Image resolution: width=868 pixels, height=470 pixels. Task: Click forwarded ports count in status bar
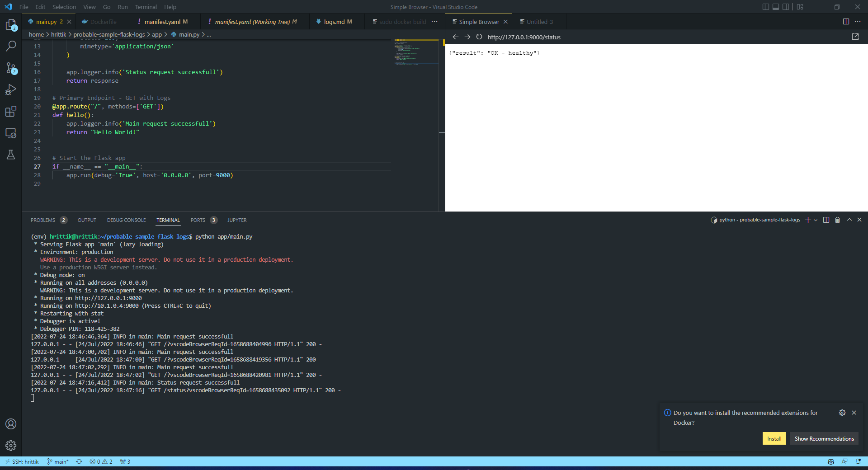(x=125, y=461)
